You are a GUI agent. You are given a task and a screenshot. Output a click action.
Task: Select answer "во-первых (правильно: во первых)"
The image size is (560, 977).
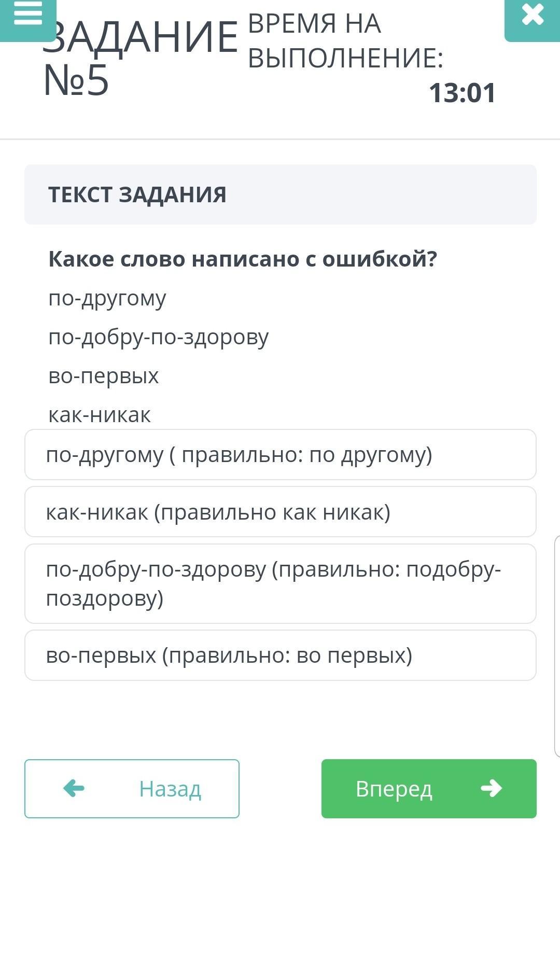pos(280,655)
